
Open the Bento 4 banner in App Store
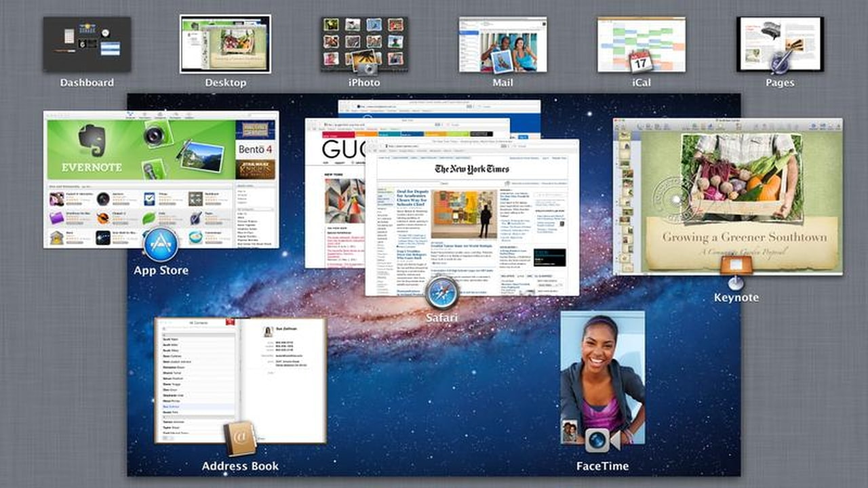pyautogui.click(x=256, y=149)
